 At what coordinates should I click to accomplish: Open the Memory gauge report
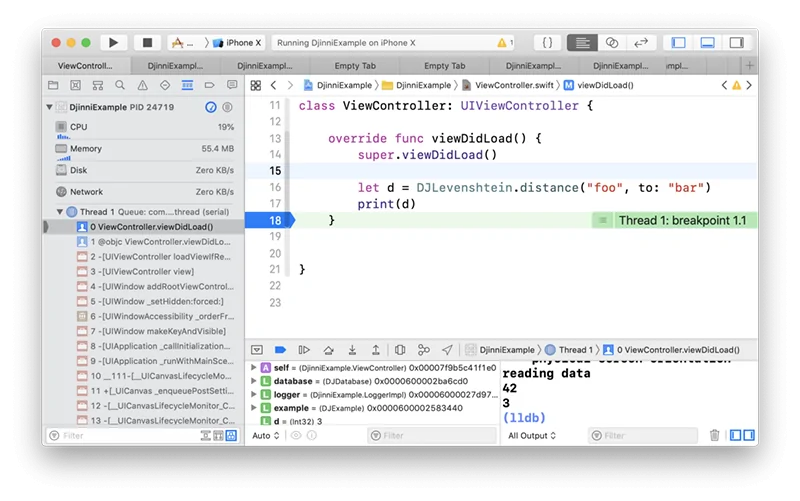click(86, 149)
